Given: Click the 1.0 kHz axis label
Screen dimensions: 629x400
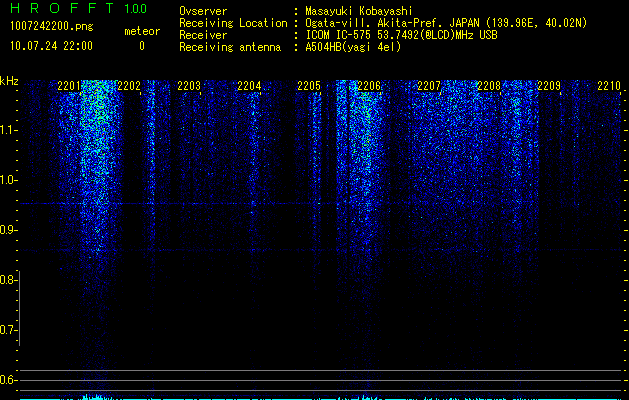Looking at the screenshot, I should (8, 181).
